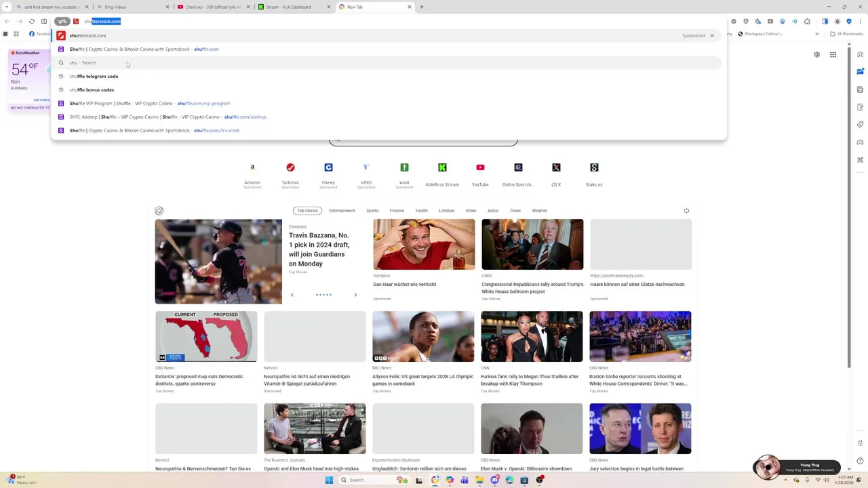Click the browser reload button
This screenshot has width=868, height=488.
31,21
